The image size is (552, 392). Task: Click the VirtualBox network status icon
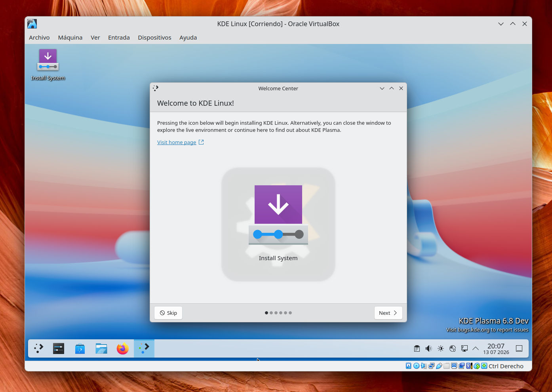click(x=431, y=366)
